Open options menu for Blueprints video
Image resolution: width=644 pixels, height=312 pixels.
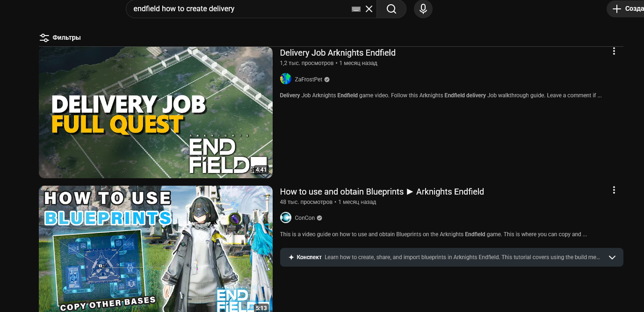tap(614, 190)
